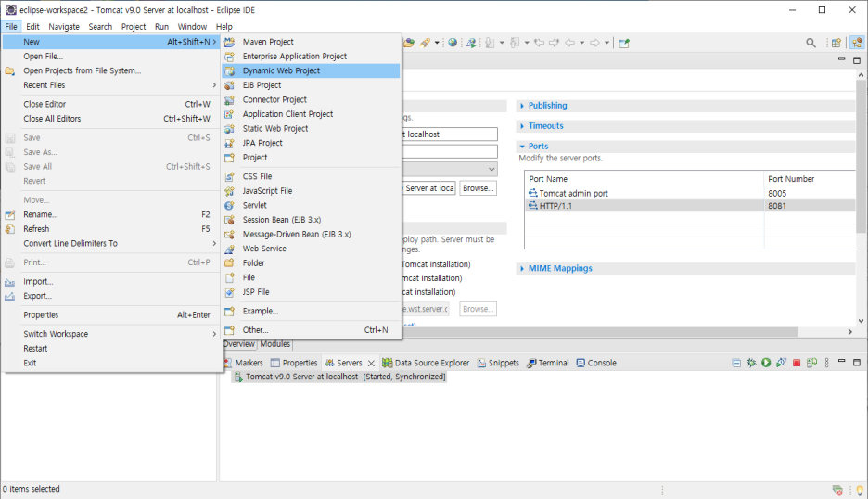Minimize the editor area pane
Screen dimensions: 868x499
tap(841, 58)
